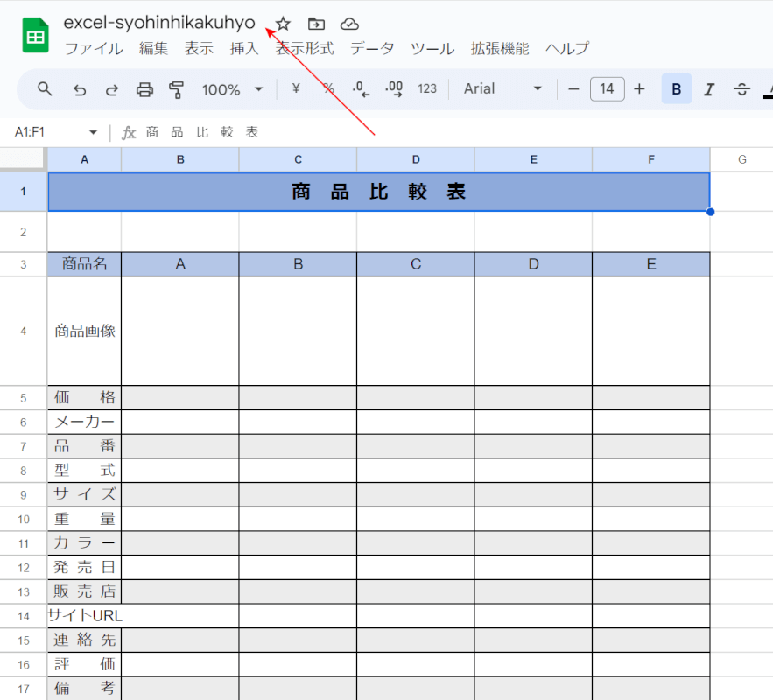Format as yen currency
This screenshot has height=700, width=773.
click(296, 88)
